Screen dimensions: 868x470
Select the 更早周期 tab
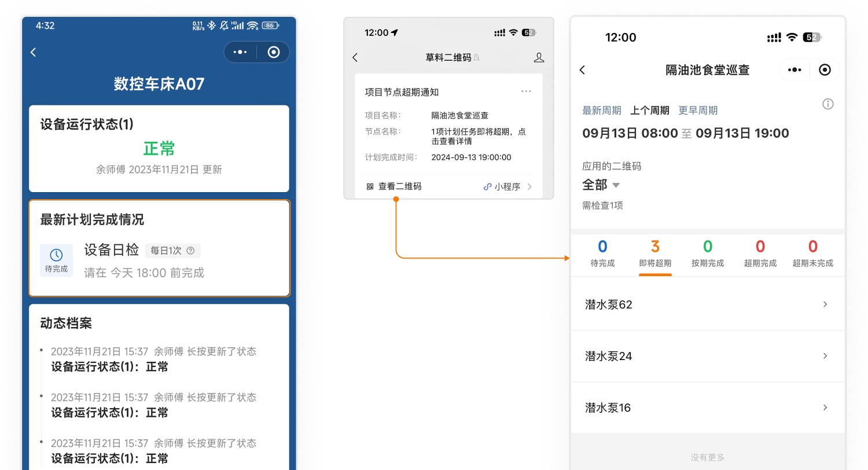tap(697, 111)
